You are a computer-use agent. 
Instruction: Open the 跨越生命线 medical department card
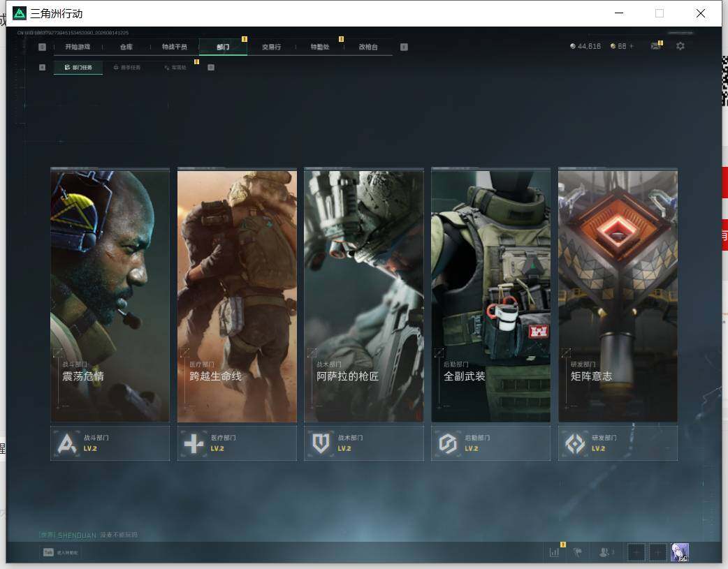pyautogui.click(x=238, y=295)
